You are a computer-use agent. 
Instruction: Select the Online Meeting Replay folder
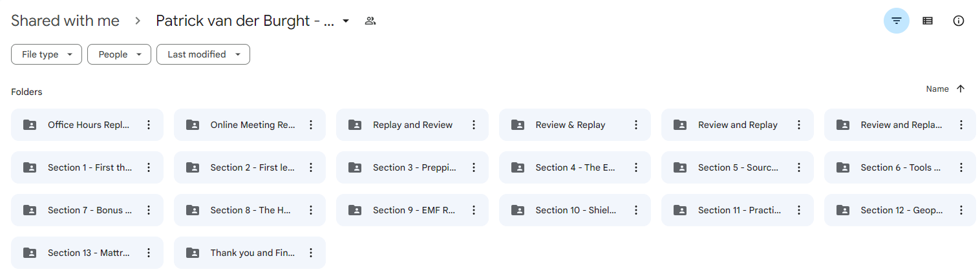click(x=250, y=125)
